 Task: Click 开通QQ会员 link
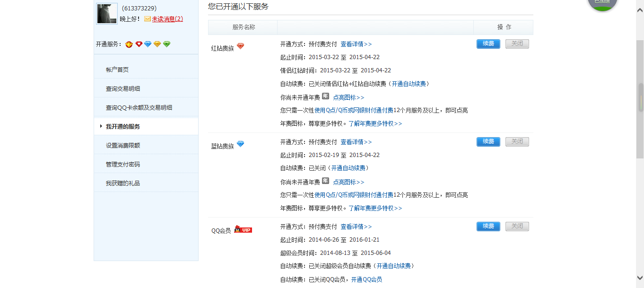click(366, 279)
